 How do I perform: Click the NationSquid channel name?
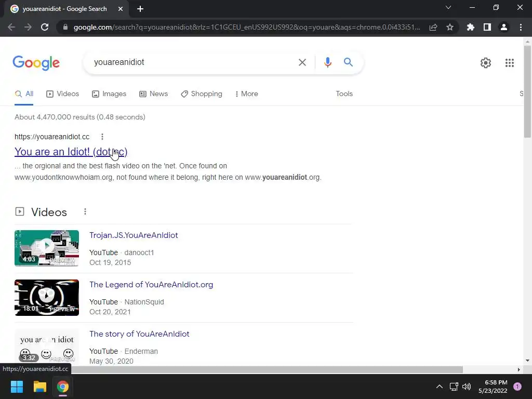(144, 302)
